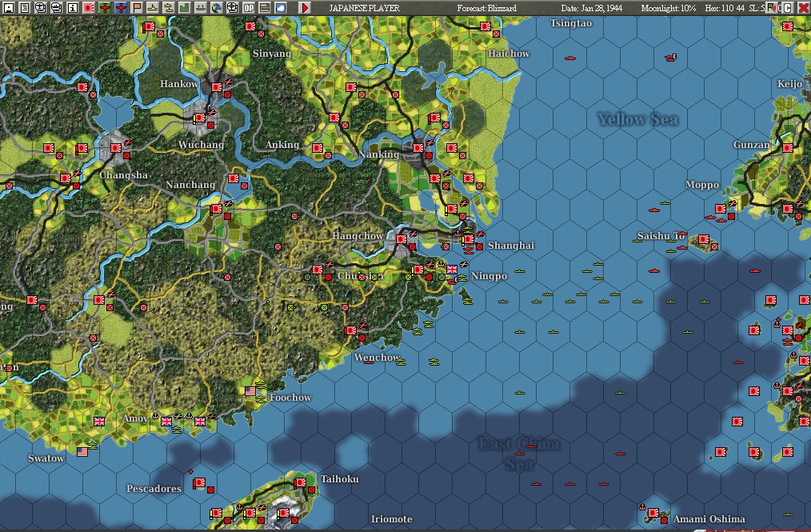
Task: Select the enemy ship marked E in Yellow Sea
Action: click(x=671, y=58)
